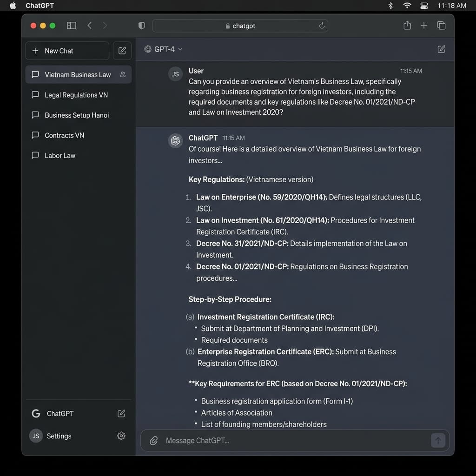
Task: Click the Bluetooth status icon
Action: pyautogui.click(x=390, y=6)
